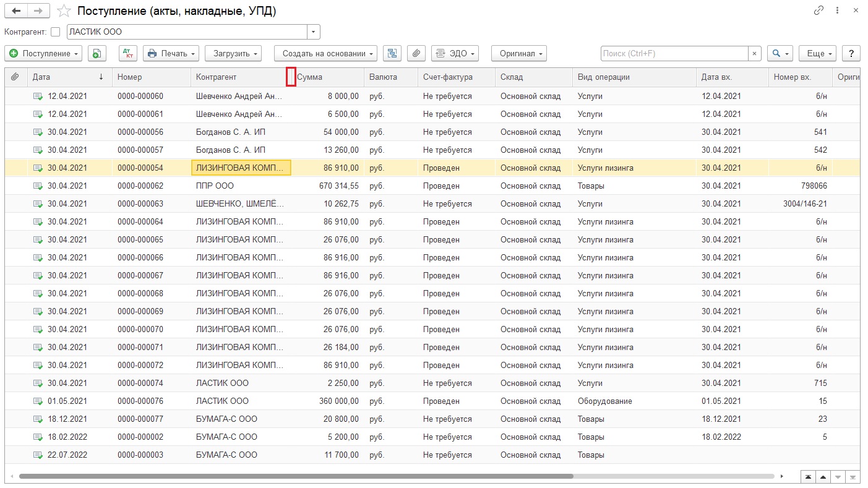The image size is (868, 488).
Task: Open related documents structure icon
Action: 392,54
